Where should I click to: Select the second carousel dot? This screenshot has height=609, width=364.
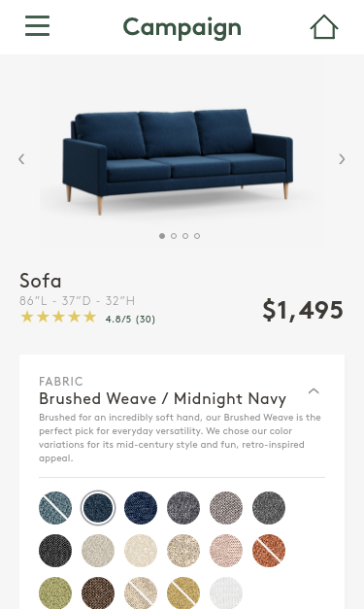tap(174, 236)
